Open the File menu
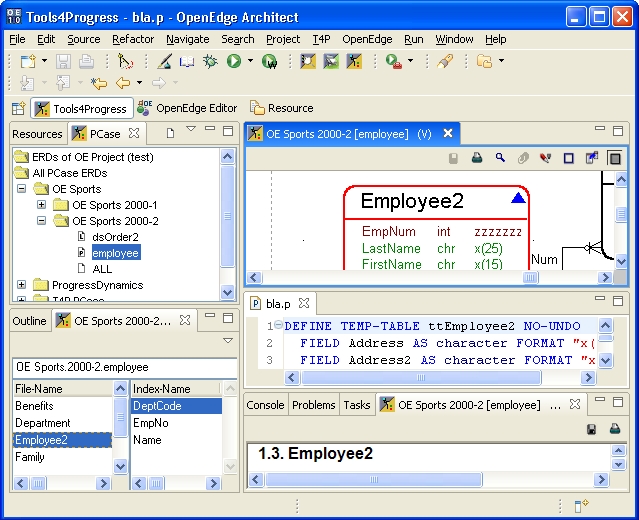 17,40
